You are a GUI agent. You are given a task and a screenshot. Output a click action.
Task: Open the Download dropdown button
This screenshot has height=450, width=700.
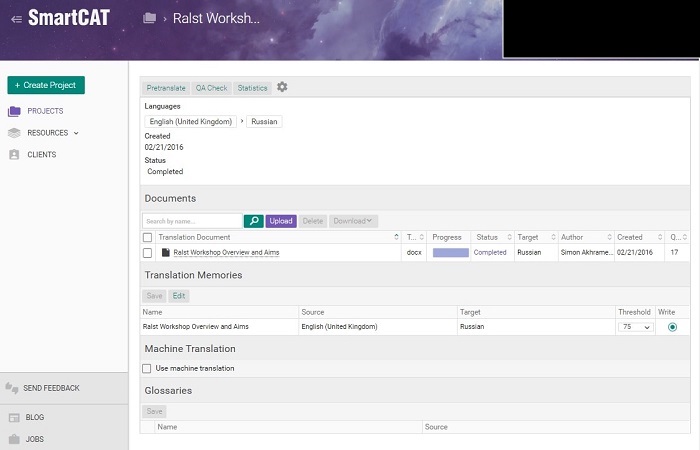click(x=353, y=221)
